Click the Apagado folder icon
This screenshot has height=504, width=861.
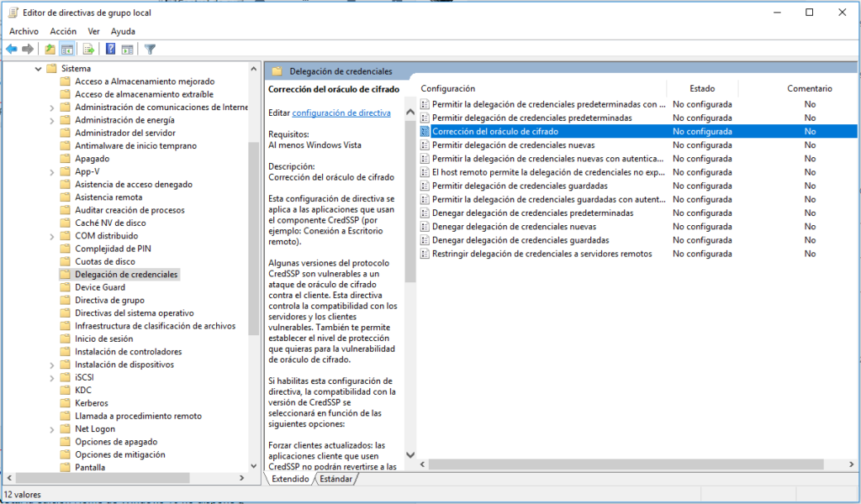(x=66, y=159)
